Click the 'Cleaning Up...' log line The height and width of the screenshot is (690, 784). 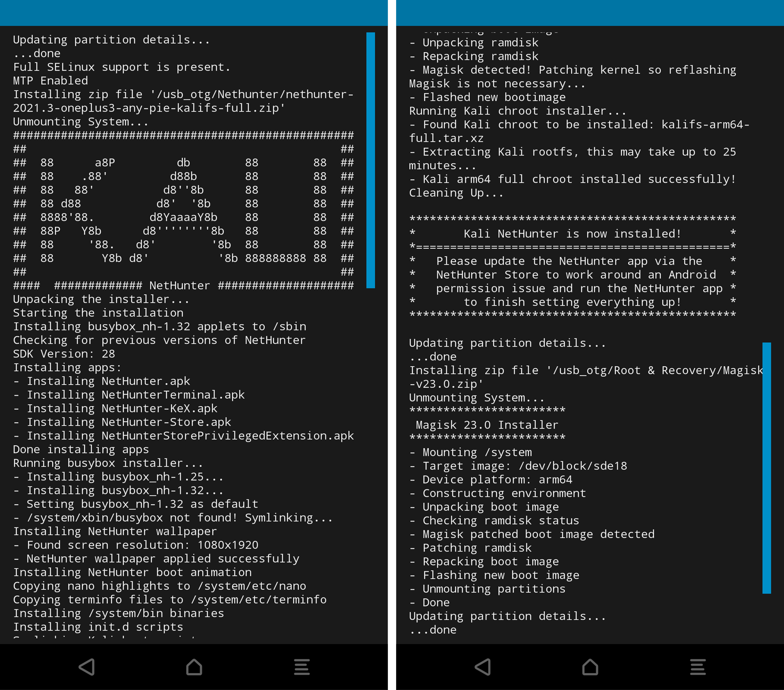(456, 193)
